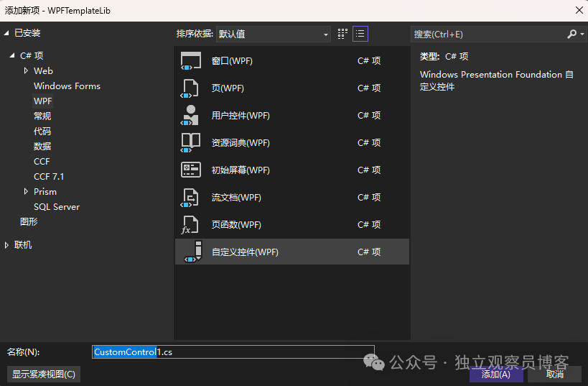Click 显示紧凑视图(C) compact view button
The height and width of the screenshot is (386, 588).
click(44, 374)
